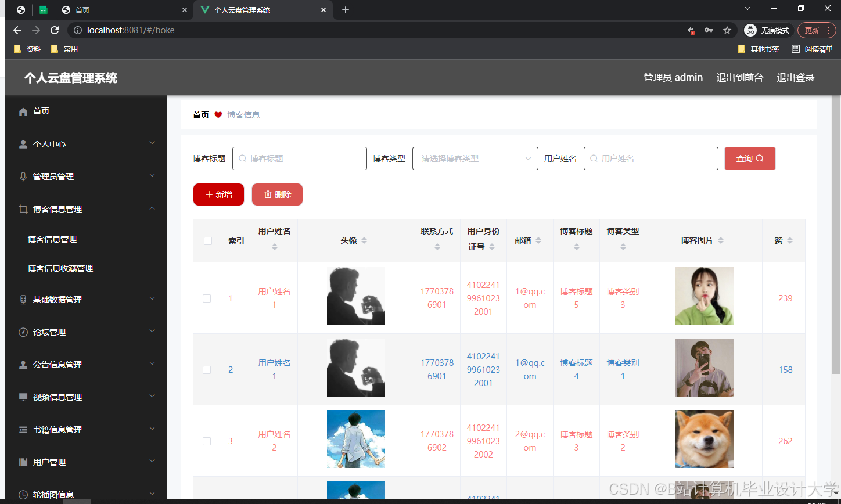Check the checkbox for row index 2
Viewport: 841px width, 504px height.
coord(207,370)
